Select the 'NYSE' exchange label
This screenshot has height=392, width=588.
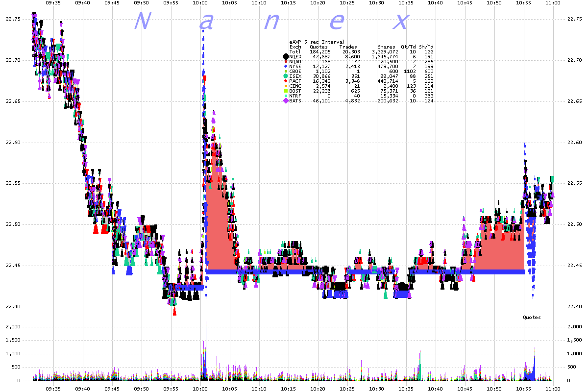pos(295,66)
